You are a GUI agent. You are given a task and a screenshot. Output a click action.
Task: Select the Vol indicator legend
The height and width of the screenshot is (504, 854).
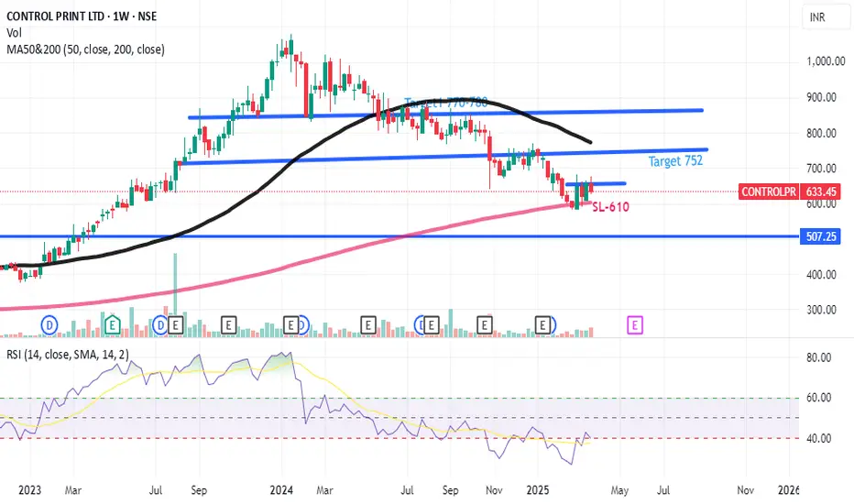point(14,33)
